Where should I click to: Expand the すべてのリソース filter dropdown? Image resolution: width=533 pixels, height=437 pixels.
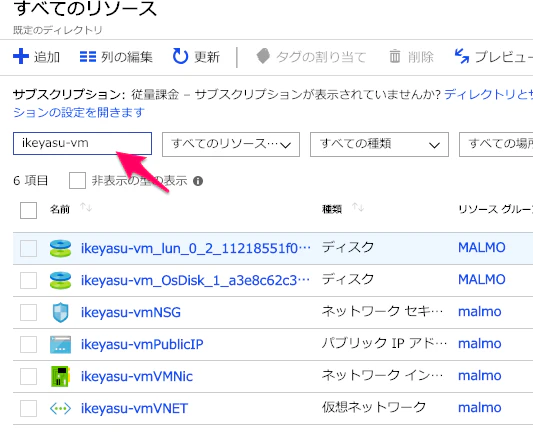pyautogui.click(x=231, y=144)
